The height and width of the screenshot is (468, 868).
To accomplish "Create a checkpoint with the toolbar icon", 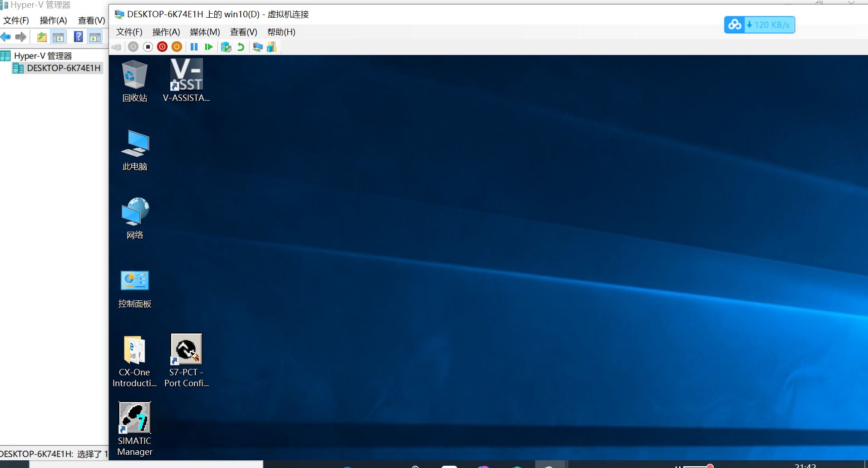I will (x=226, y=47).
